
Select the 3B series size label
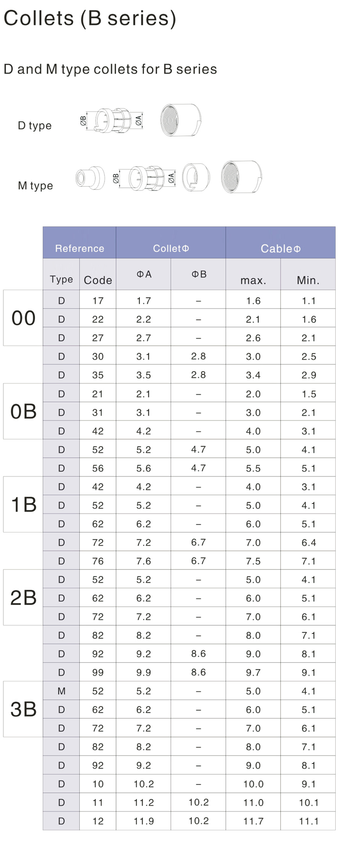pyautogui.click(x=23, y=709)
